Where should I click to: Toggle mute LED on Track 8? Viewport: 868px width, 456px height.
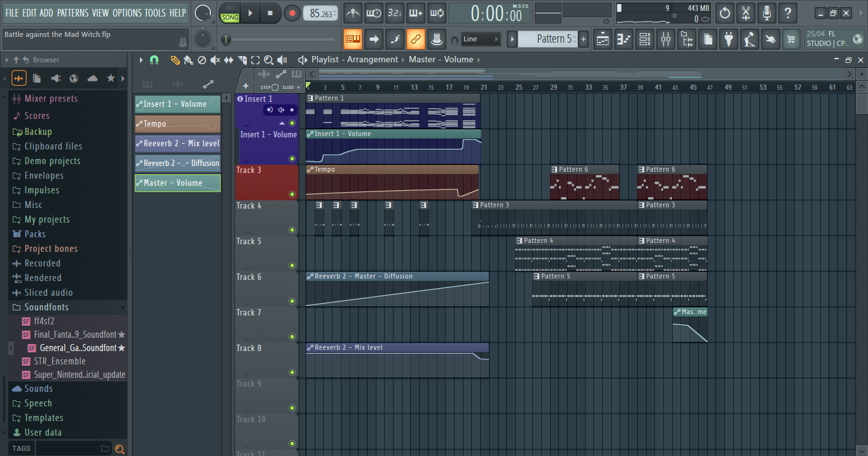coord(292,372)
